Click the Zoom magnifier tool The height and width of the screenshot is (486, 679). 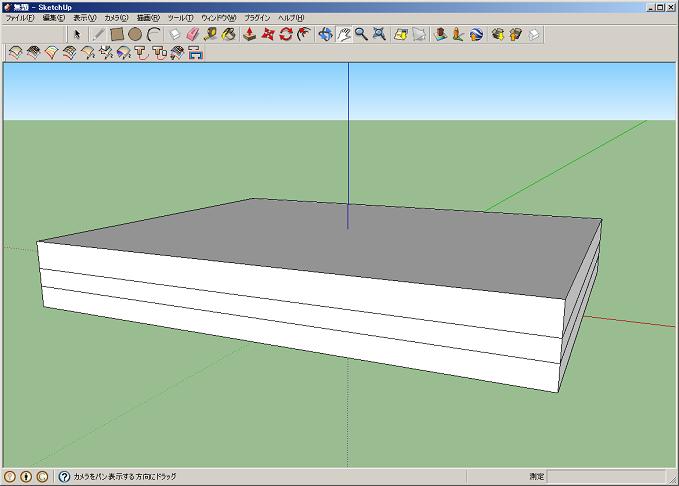[361, 34]
